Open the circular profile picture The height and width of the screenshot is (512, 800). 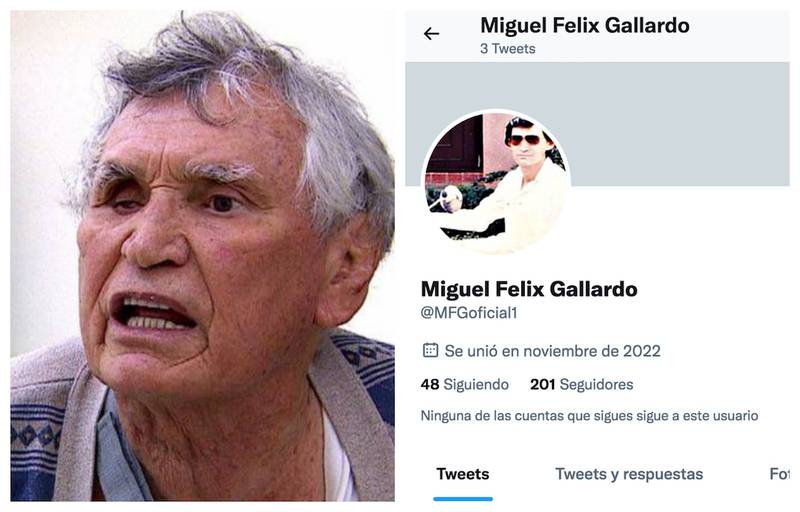click(x=496, y=184)
